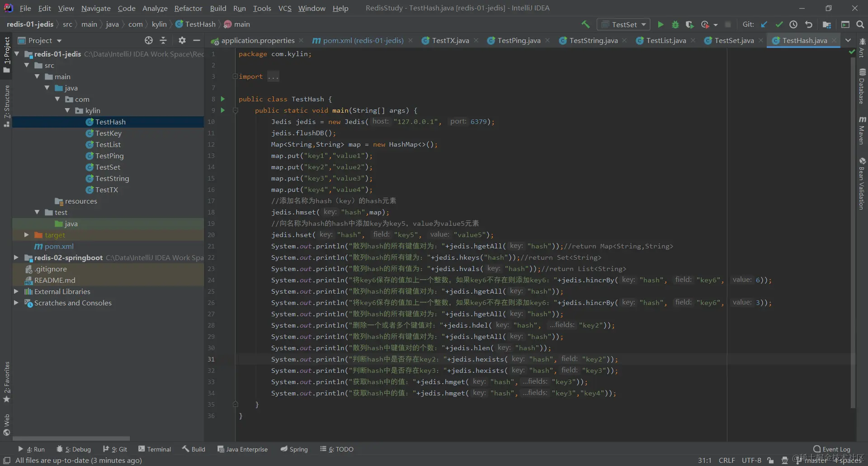The image size is (868, 466).
Task: Open Search Everywhere magnifier icon
Action: pos(860,24)
